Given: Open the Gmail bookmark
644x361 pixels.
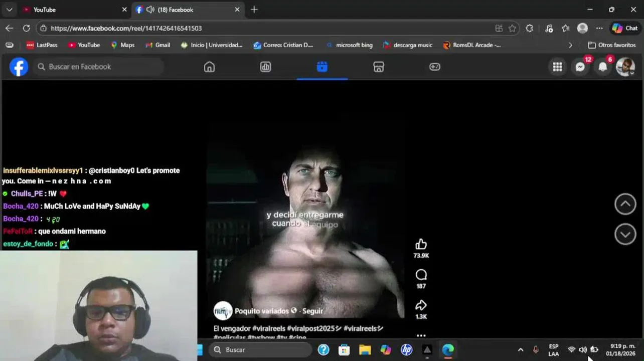Looking at the screenshot, I should click(x=158, y=45).
